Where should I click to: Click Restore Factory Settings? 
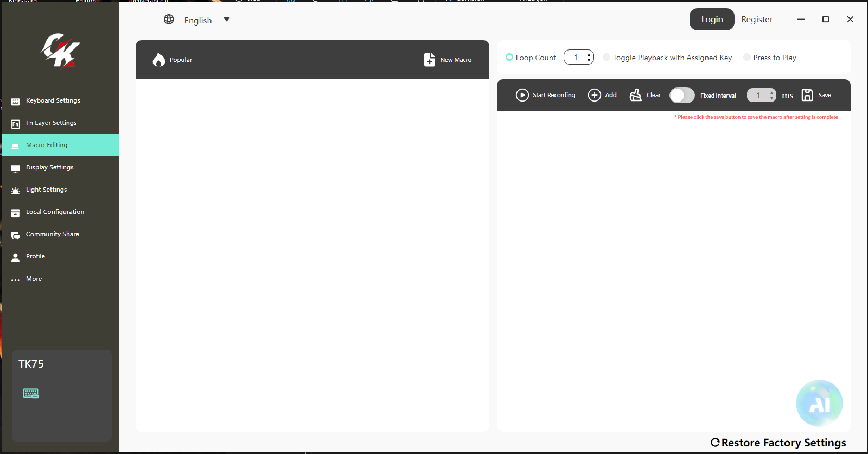(x=778, y=443)
